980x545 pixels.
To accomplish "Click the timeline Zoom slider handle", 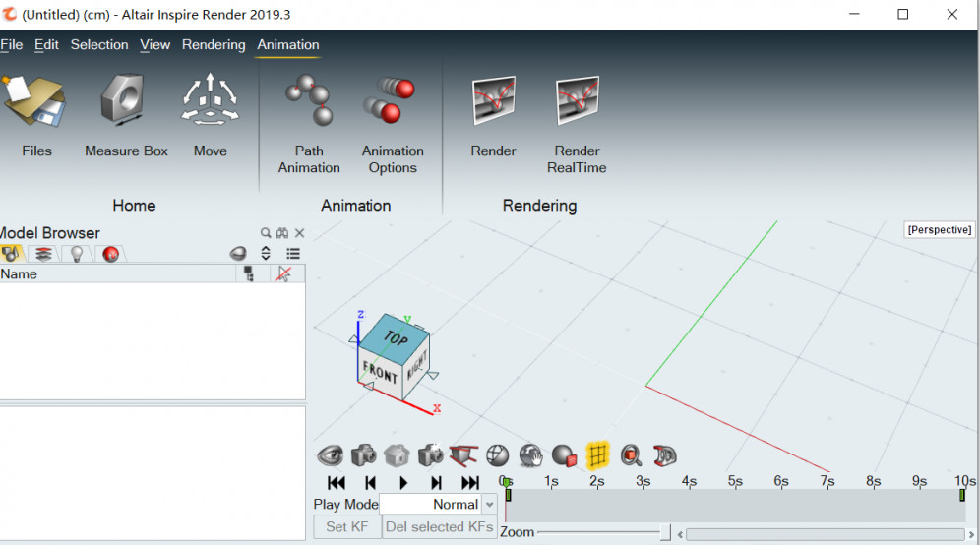I will 665,532.
